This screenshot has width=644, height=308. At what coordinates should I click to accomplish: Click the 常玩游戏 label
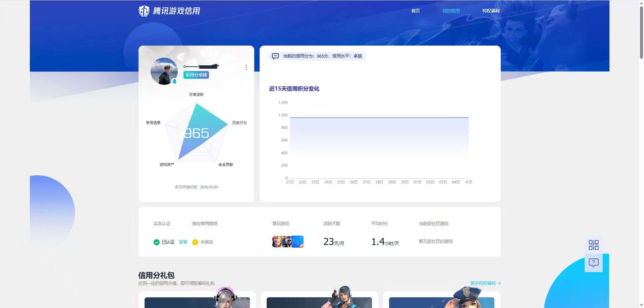[280, 224]
